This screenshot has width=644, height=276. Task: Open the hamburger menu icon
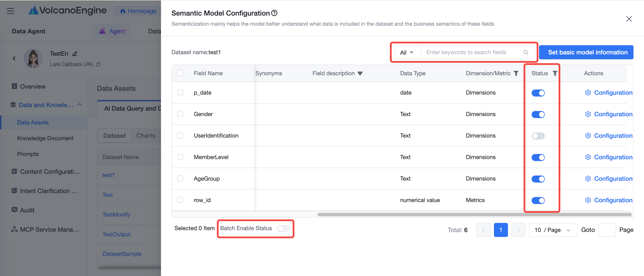click(11, 11)
